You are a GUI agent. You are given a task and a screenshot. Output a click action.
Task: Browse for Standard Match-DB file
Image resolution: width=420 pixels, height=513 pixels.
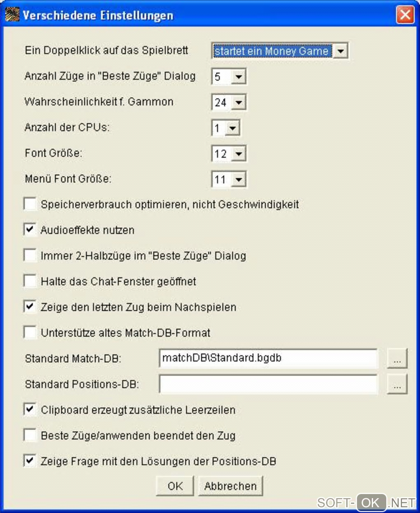point(397,359)
